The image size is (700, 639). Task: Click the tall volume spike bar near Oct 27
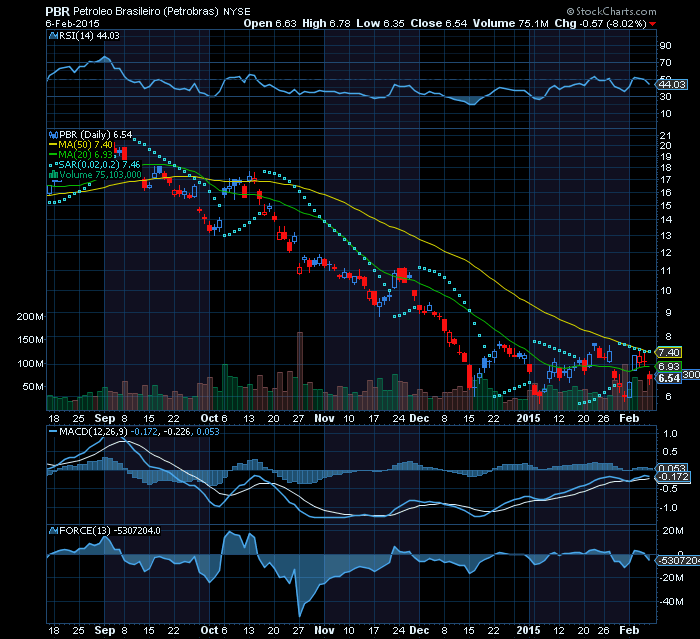[300, 371]
